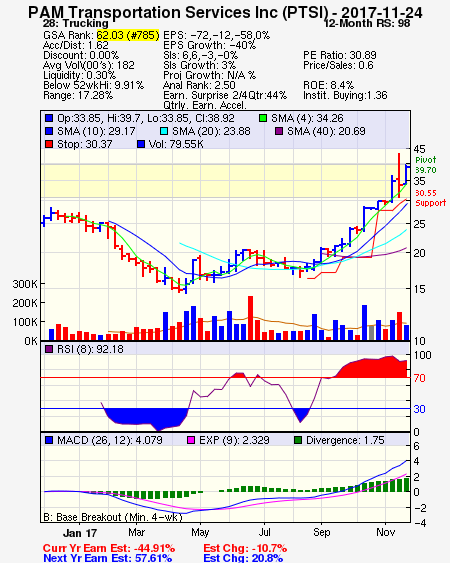Screen dimensions: 450x563
Task: Click the blue Op/Hi/Lo/Cl legend swatch
Action: click(x=49, y=118)
